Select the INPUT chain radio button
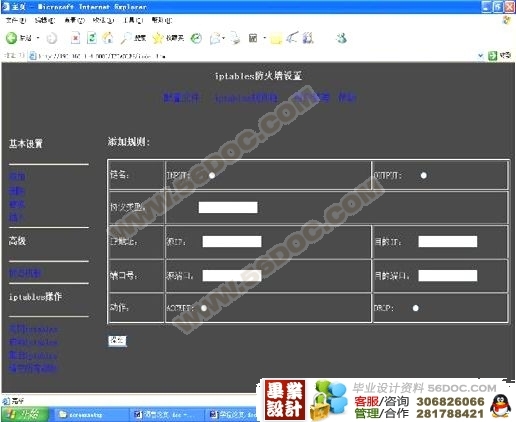516x422 pixels. (x=212, y=175)
